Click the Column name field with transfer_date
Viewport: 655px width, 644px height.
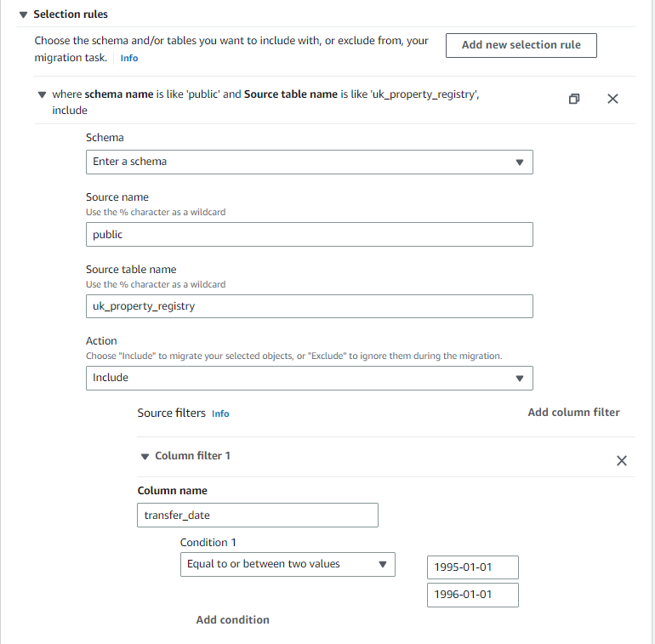tap(257, 516)
